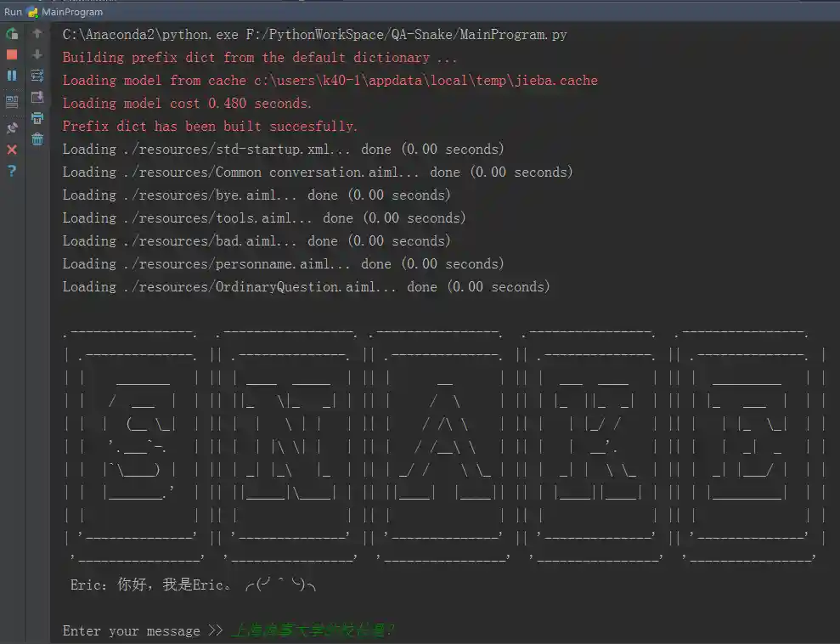The width and height of the screenshot is (840, 644).
Task: Click the "Loading model cost 0.480 seconds." line
Action: (x=187, y=104)
